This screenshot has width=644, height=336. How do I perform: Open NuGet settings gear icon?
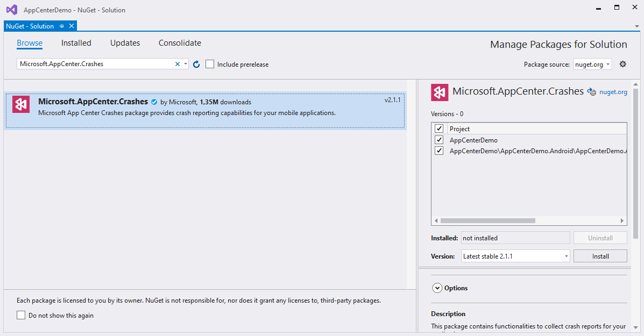(623, 64)
